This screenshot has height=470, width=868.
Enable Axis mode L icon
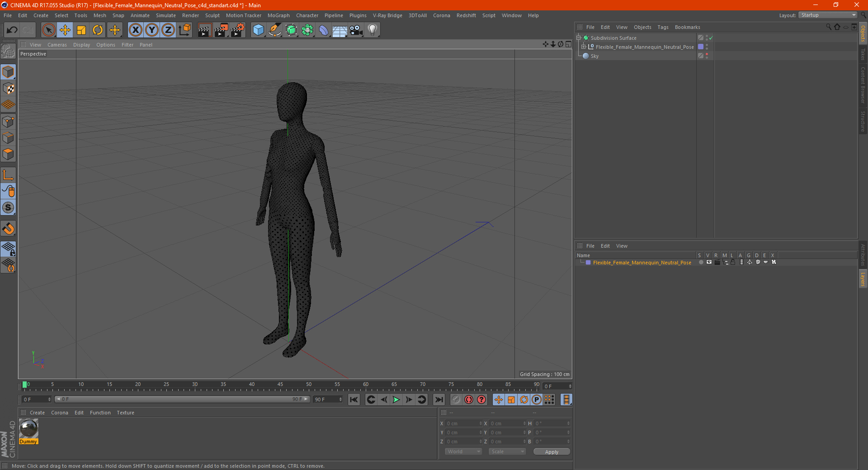8,175
